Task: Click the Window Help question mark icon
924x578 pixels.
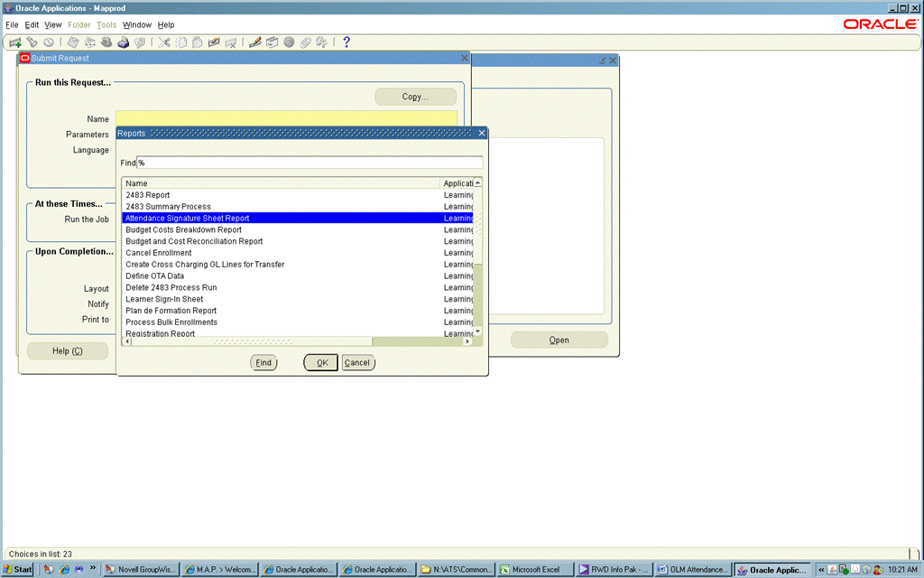Action: click(x=346, y=42)
